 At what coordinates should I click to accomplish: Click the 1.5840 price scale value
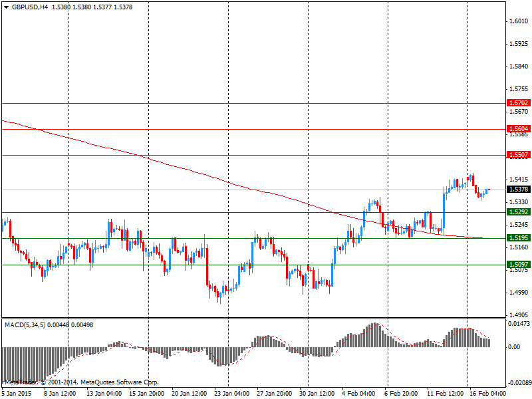(519, 66)
